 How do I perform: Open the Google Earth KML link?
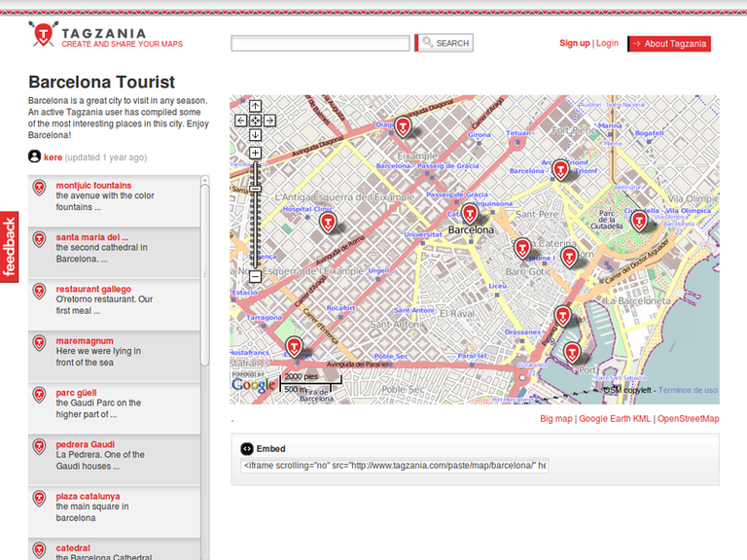click(615, 419)
